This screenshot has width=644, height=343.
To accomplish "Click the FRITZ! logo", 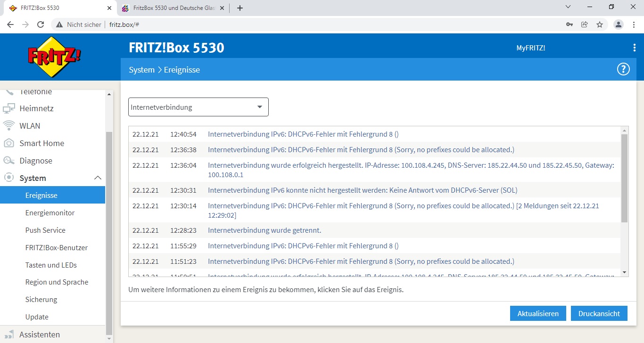I will 54,57.
